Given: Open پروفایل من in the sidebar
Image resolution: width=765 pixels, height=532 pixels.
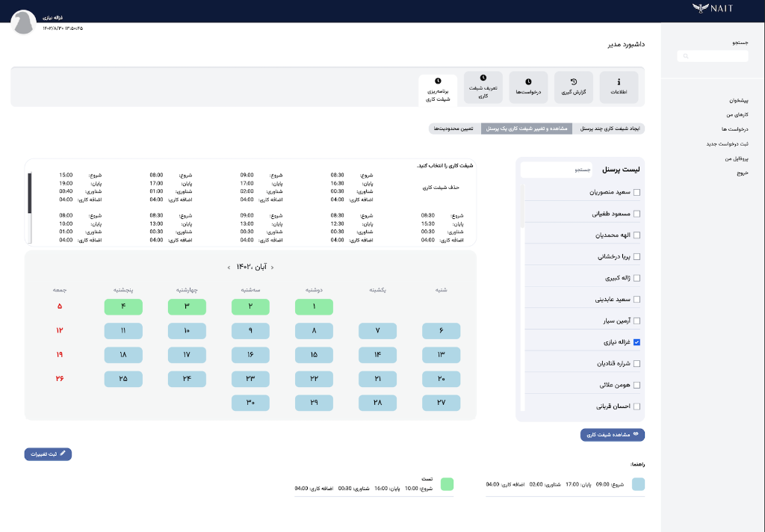Looking at the screenshot, I should pyautogui.click(x=736, y=158).
